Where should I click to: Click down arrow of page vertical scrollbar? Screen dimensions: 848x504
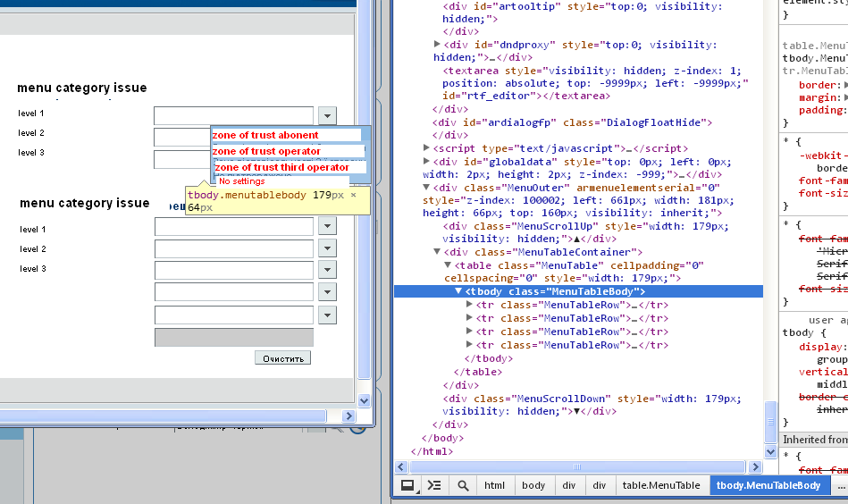(364, 400)
